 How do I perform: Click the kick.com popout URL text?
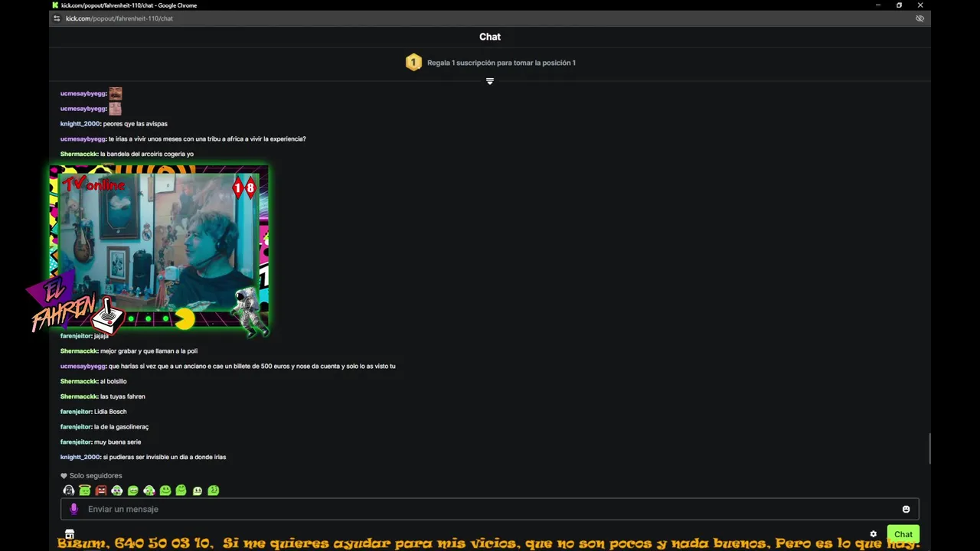(x=119, y=18)
